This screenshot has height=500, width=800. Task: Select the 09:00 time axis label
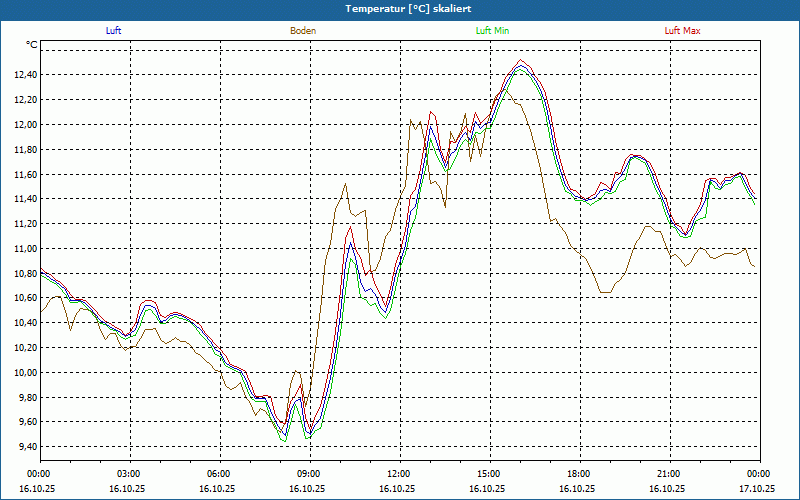coord(309,474)
